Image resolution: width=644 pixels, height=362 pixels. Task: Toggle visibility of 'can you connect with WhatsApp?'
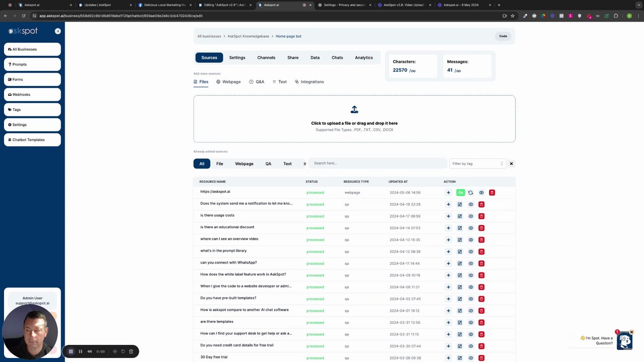coord(471,263)
